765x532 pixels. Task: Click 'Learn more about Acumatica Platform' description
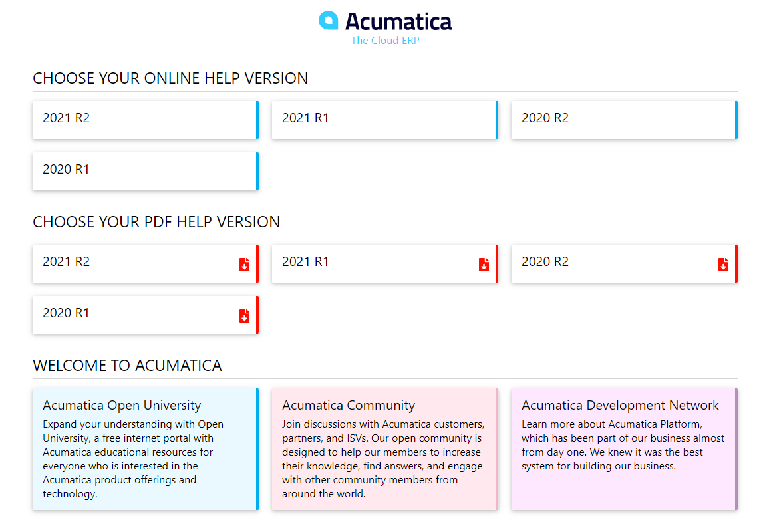[623, 445]
